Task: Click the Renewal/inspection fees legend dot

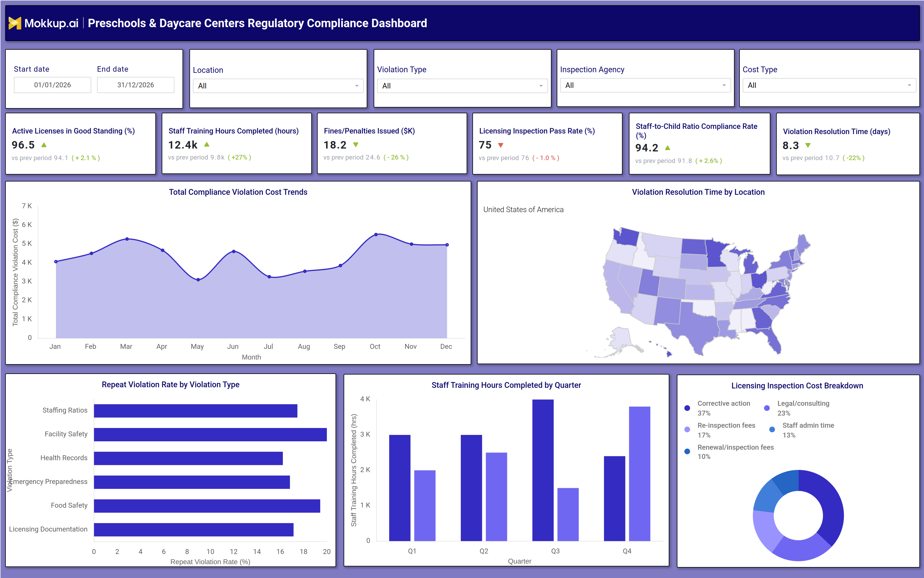Action: click(687, 451)
